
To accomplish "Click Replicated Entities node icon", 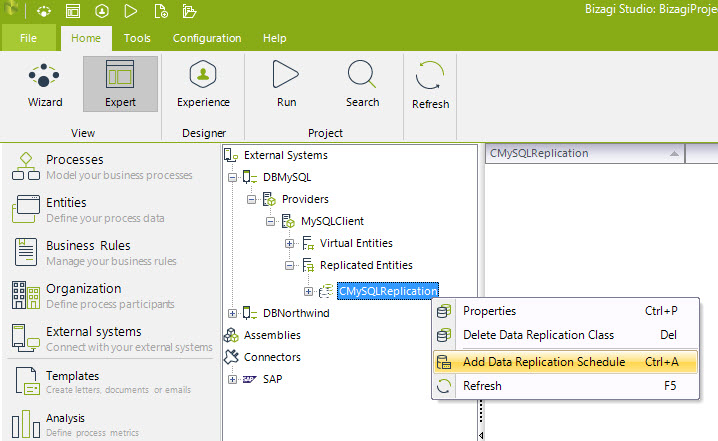I will pos(308,265).
